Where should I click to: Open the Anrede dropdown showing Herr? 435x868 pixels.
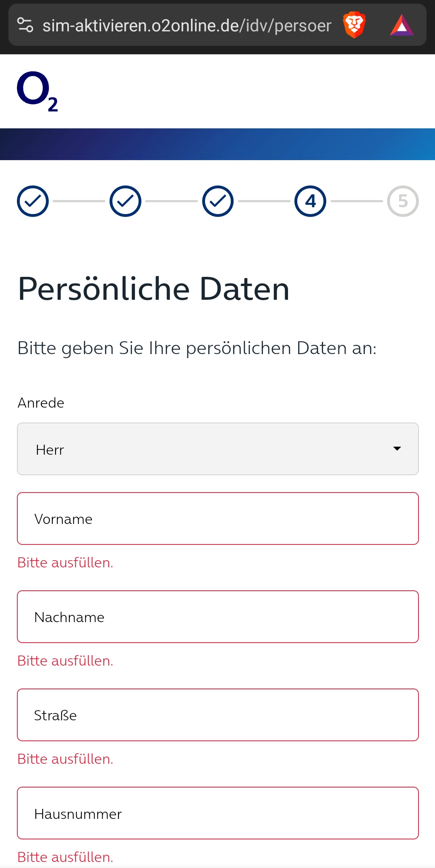[201, 449]
